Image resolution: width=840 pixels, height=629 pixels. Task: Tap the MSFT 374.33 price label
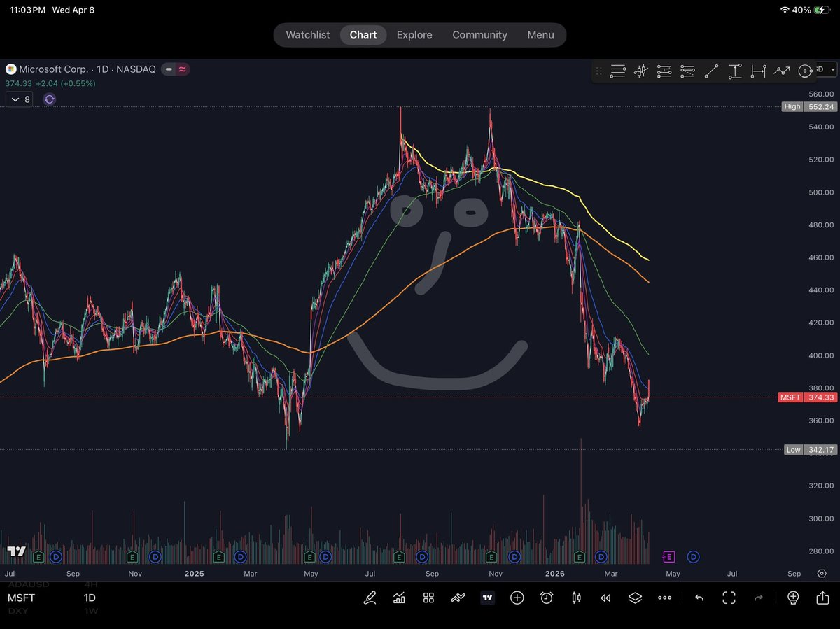click(807, 397)
